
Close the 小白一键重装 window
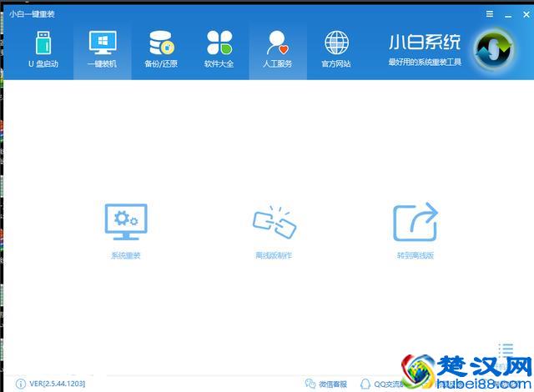tap(526, 14)
